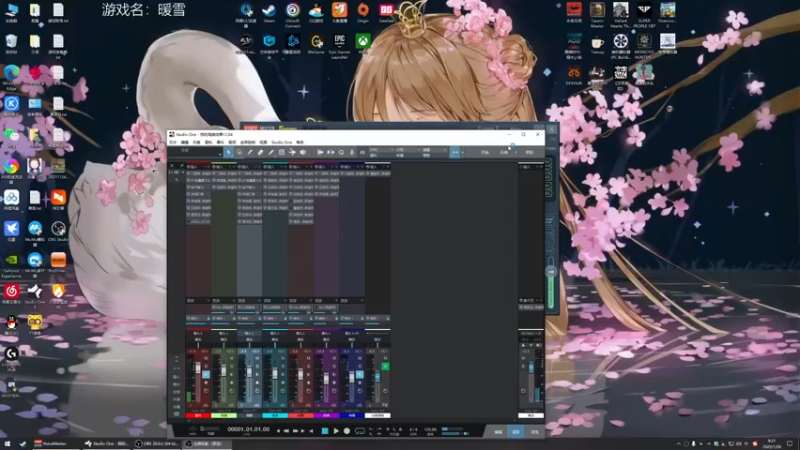This screenshot has height=450, width=800.
Task: Click the 浏览 button at bottom right
Action: point(534,432)
